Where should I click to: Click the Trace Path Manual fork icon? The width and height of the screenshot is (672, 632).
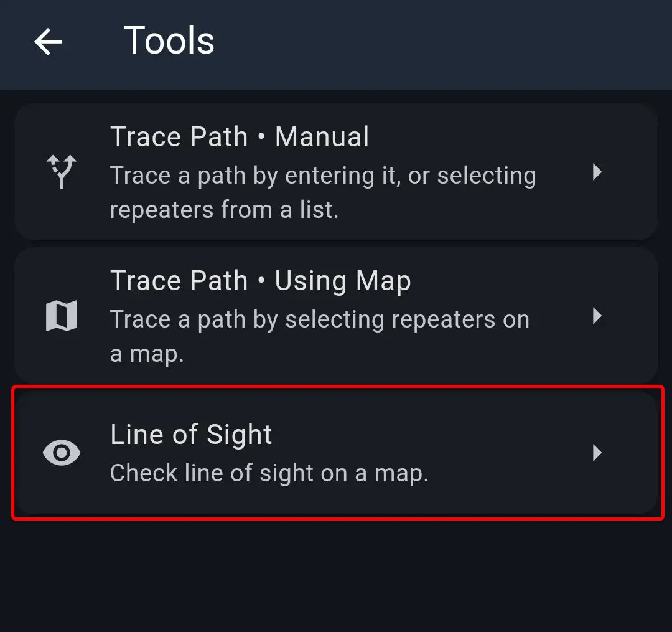(x=62, y=171)
